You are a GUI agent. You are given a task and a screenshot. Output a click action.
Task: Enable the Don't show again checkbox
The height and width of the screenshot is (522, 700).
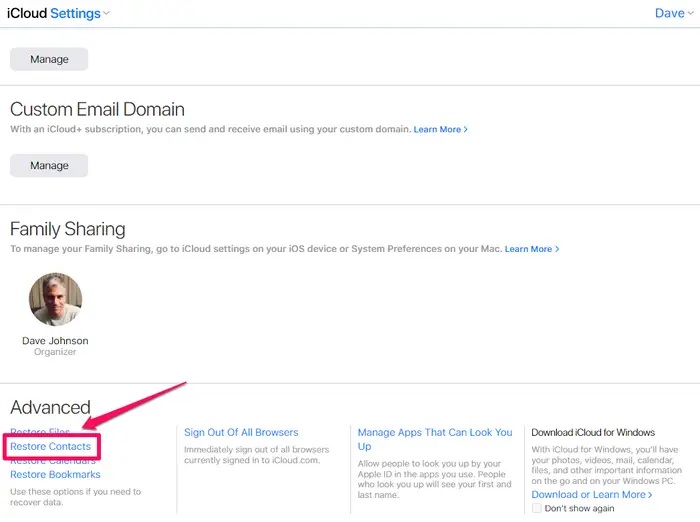[x=537, y=508]
